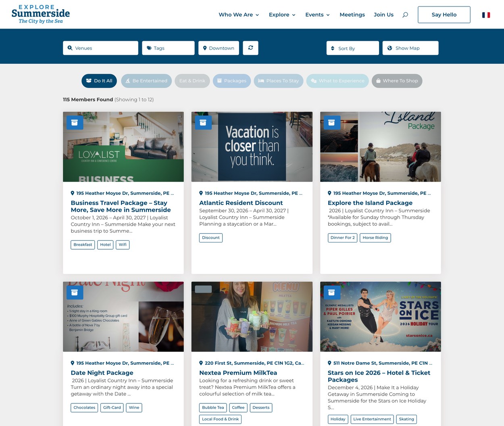Click the Bubble Tea tag
Screen dimensions: 504x426
click(213, 407)
